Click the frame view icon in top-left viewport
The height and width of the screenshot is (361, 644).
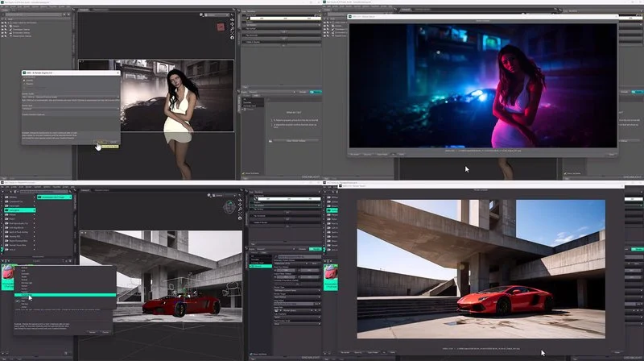[233, 33]
